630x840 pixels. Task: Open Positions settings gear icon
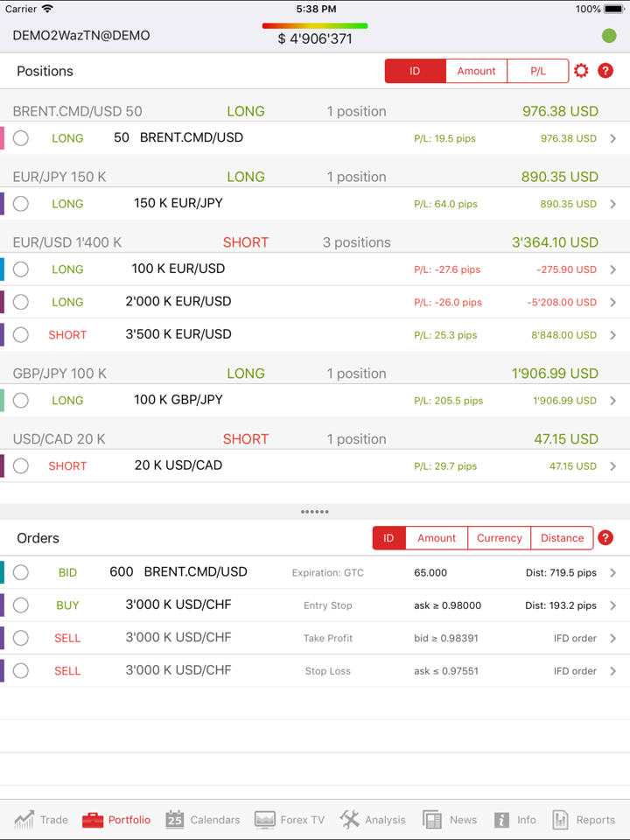(581, 71)
